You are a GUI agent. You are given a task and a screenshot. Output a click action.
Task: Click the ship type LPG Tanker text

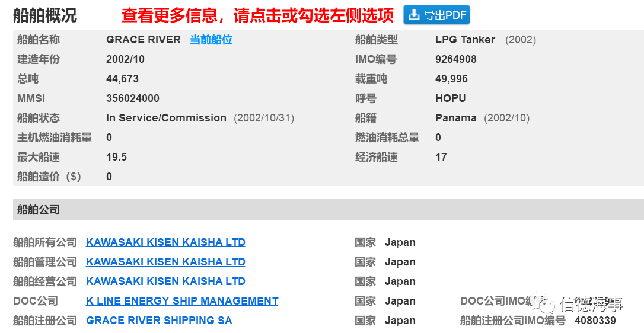tap(466, 40)
